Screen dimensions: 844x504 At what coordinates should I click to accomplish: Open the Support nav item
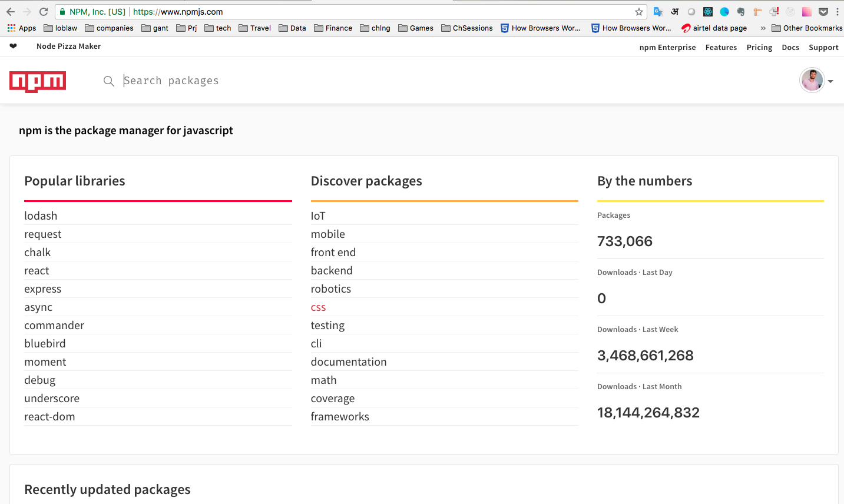pos(823,48)
